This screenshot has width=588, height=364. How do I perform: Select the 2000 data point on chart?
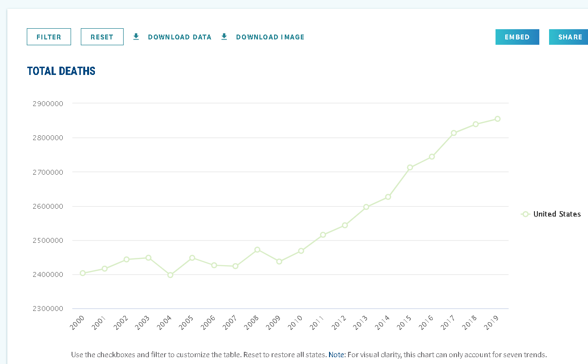point(83,273)
